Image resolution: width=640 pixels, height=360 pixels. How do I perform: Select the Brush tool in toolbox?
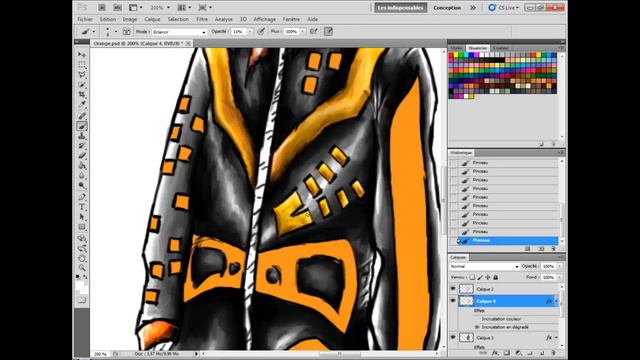pos(82,126)
